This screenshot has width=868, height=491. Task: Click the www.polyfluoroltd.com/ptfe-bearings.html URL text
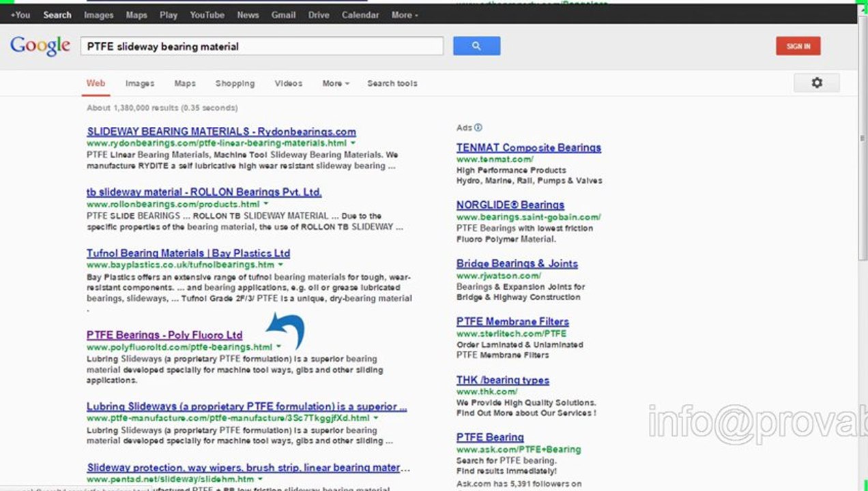point(179,347)
